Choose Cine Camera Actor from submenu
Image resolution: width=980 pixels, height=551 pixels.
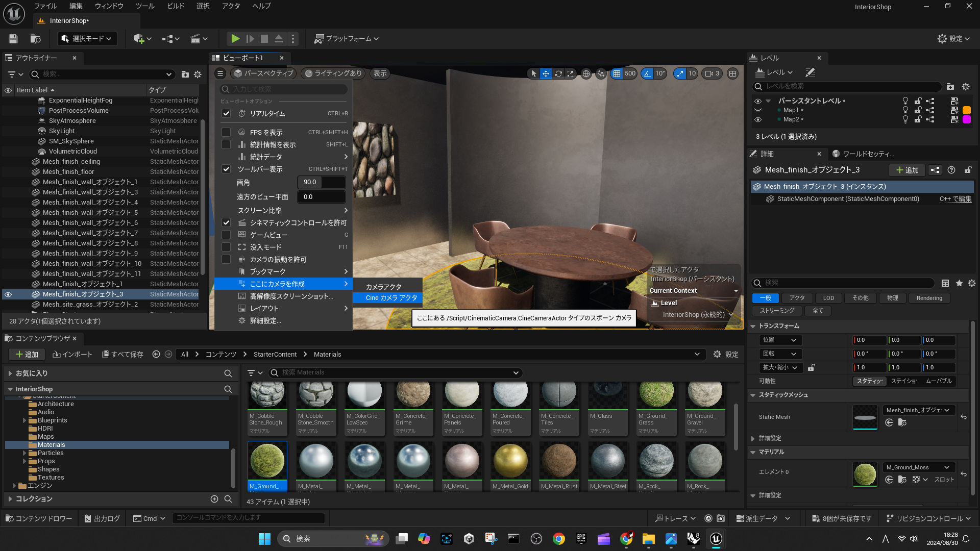(x=391, y=298)
